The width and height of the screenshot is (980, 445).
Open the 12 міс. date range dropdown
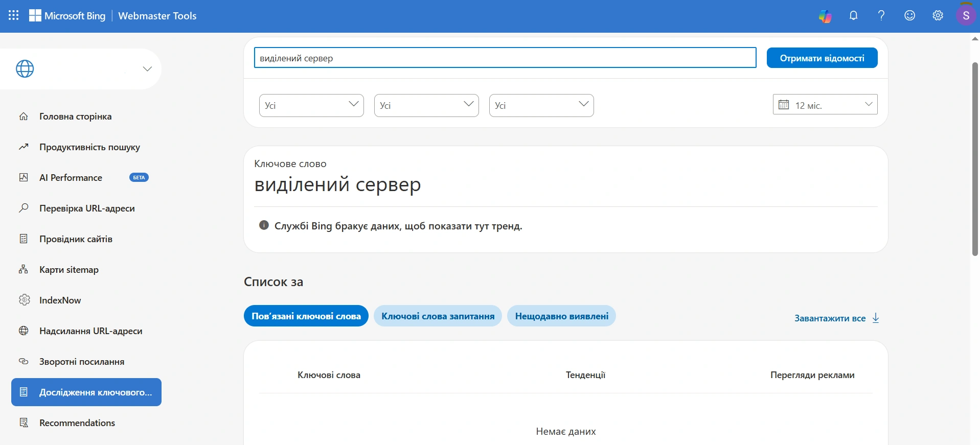[825, 104]
